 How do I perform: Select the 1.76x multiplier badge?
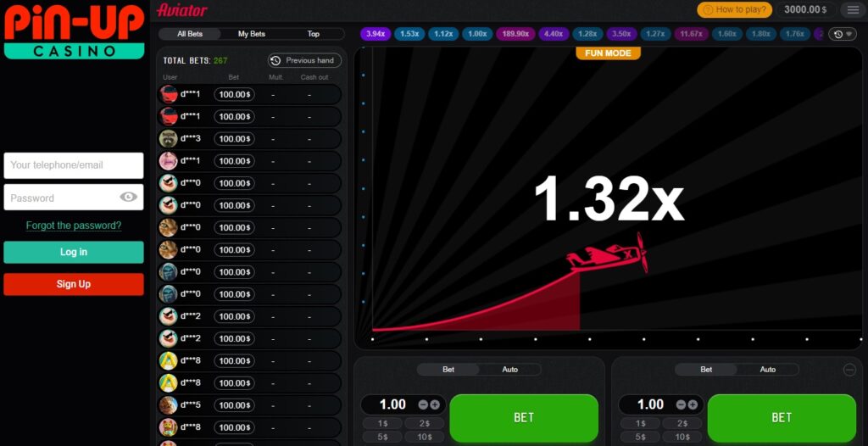pos(794,34)
